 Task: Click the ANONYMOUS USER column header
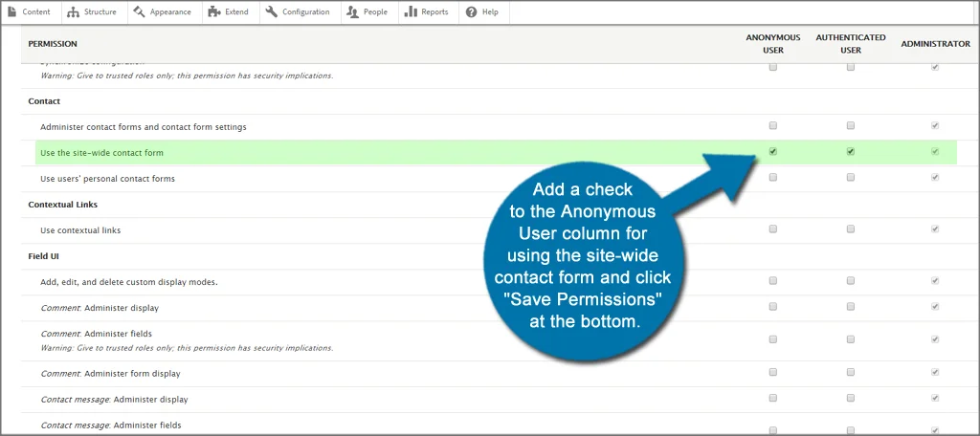click(x=773, y=44)
